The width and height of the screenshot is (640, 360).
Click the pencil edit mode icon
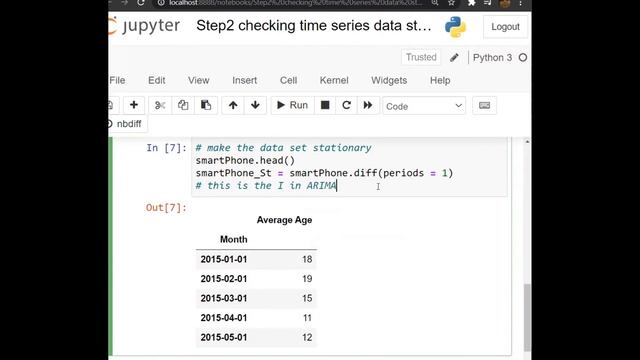coord(454,58)
